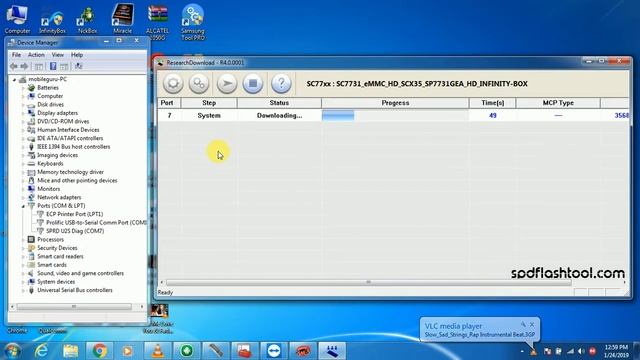Expand the Display adapters node
The image size is (640, 360).
tap(23, 113)
